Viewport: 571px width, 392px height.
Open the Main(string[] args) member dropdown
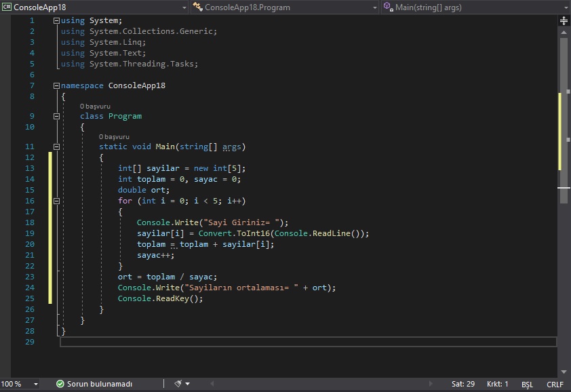(566, 7)
